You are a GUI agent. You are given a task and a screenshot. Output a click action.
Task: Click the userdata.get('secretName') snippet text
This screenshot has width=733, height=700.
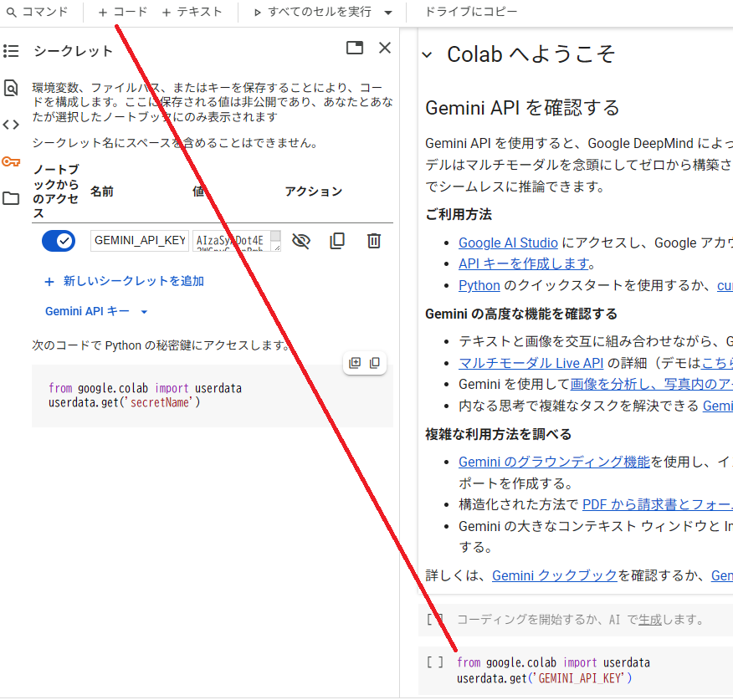(125, 402)
